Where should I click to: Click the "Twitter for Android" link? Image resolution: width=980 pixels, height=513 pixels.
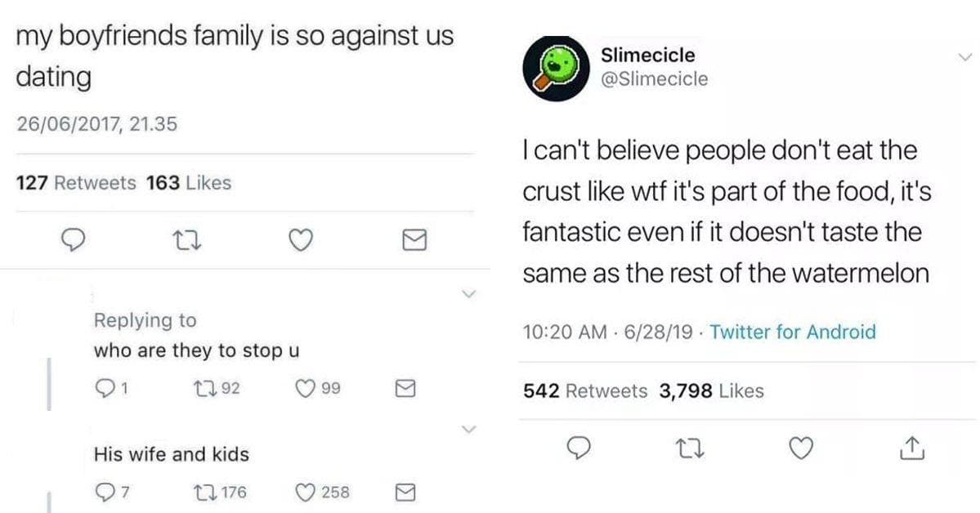pos(792,332)
